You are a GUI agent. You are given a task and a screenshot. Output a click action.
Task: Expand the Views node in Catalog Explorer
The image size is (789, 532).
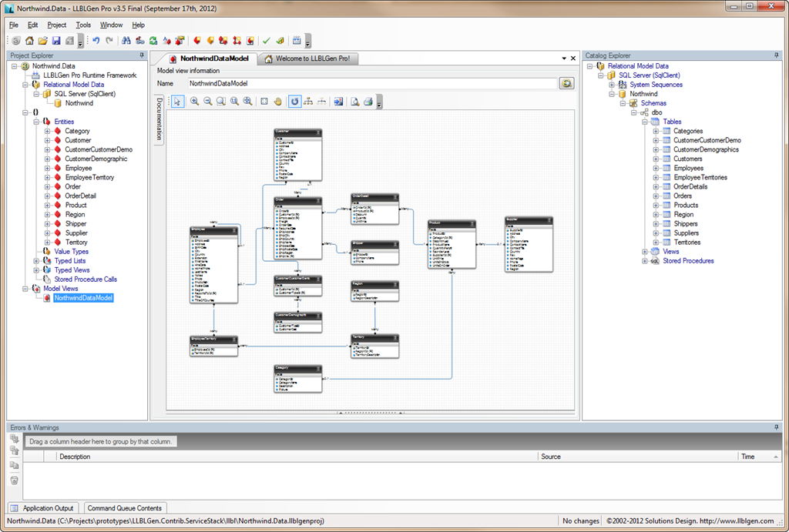tap(645, 252)
